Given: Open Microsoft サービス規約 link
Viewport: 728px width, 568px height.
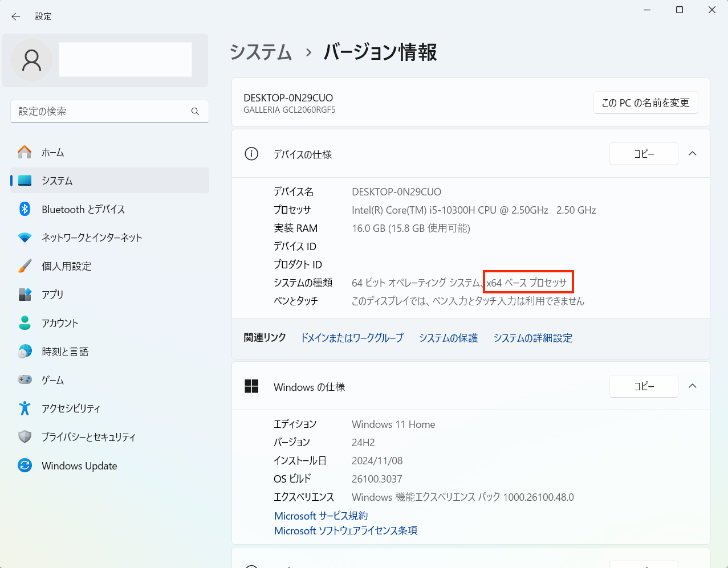Looking at the screenshot, I should 321,516.
